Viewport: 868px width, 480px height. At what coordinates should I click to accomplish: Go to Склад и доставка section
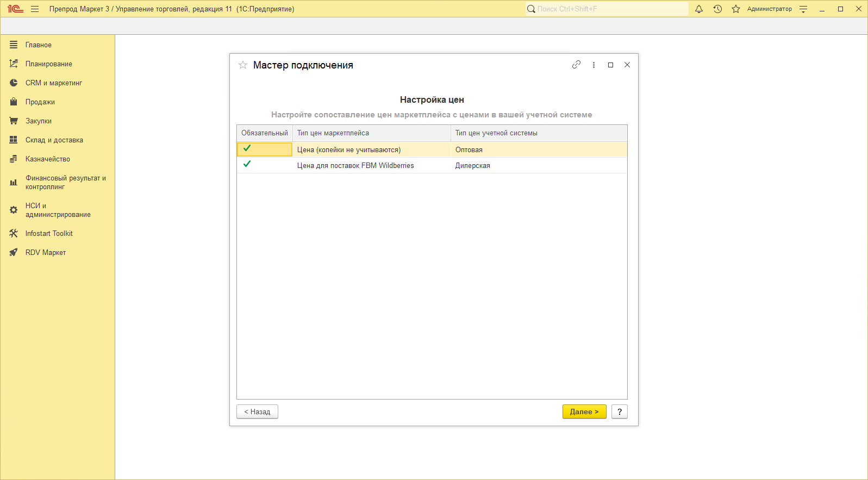coord(54,140)
